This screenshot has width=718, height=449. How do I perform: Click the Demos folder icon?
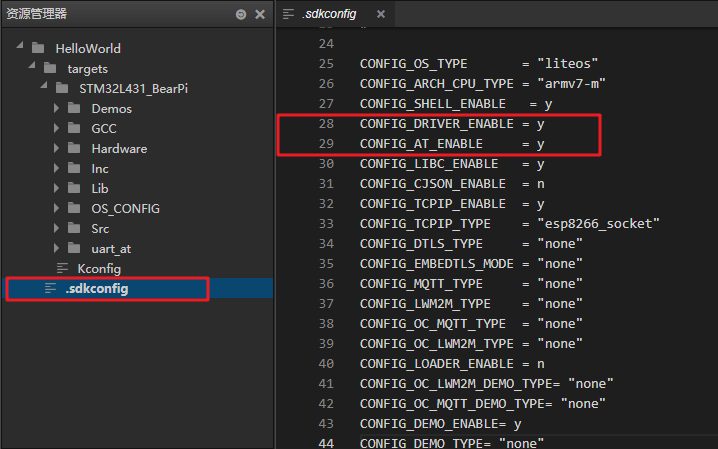pyautogui.click(x=74, y=108)
